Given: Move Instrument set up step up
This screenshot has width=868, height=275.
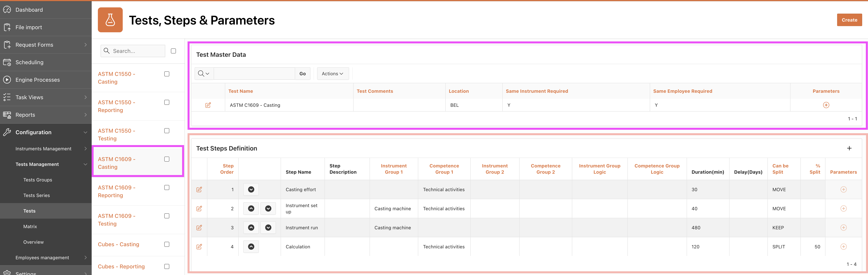Looking at the screenshot, I should coord(251,208).
